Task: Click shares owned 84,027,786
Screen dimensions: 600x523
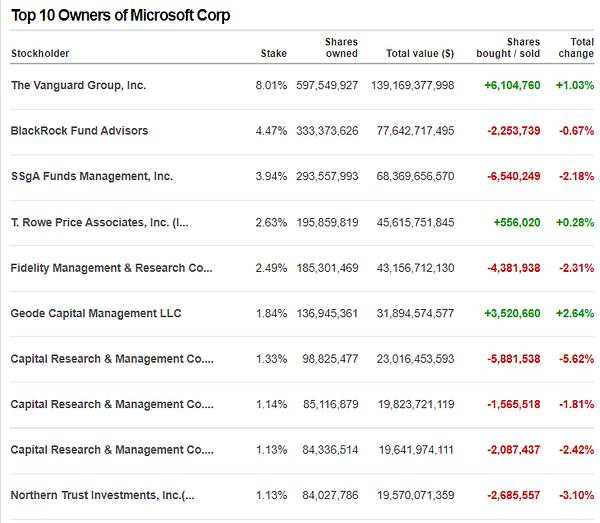Action: (330, 495)
